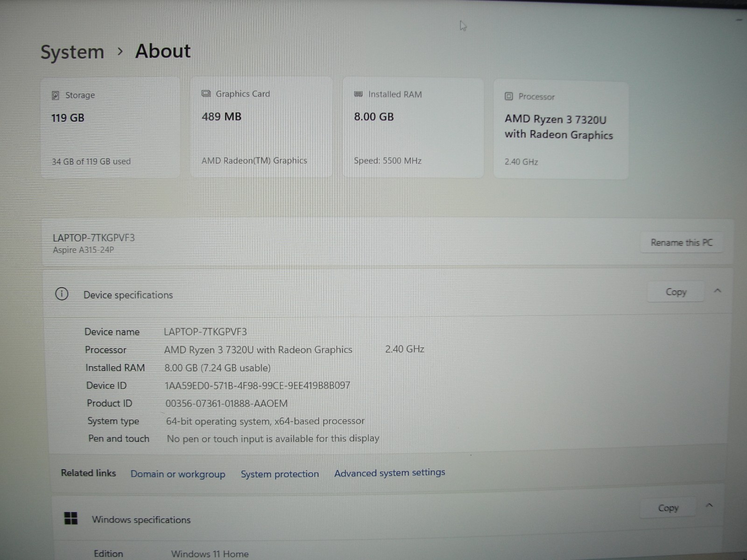
Task: Click AMD Radeon(TM) Graphics text
Action: tap(254, 161)
